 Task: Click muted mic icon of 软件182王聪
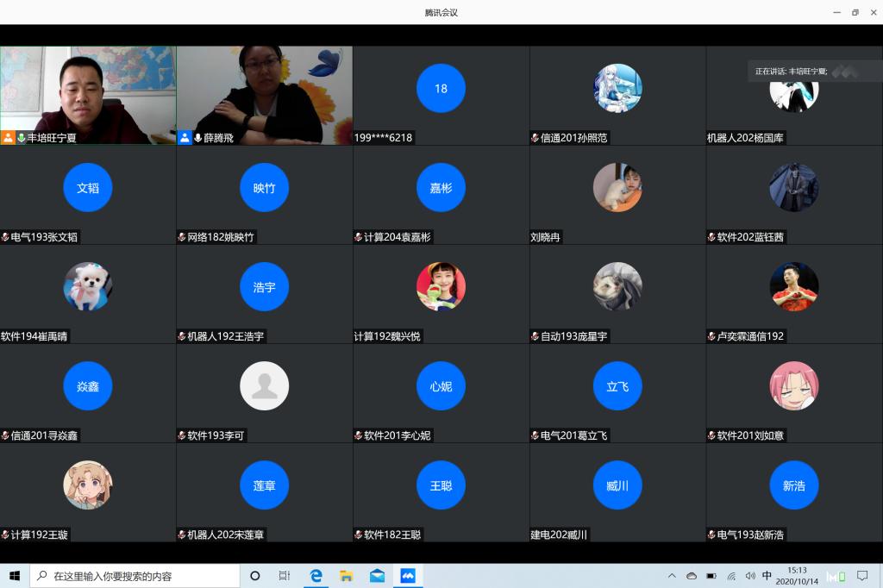point(359,535)
